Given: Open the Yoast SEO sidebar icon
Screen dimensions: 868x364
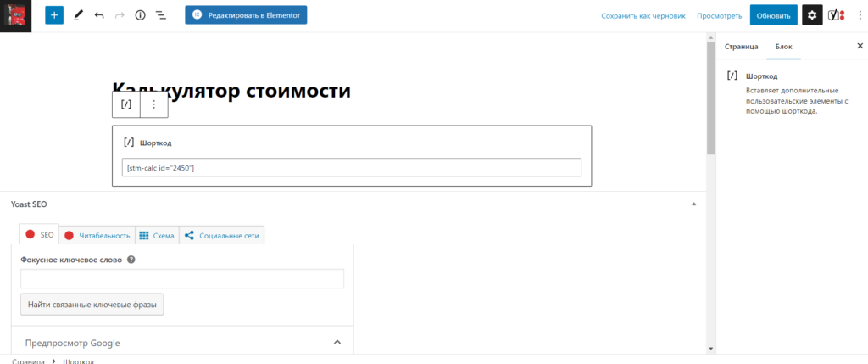Looking at the screenshot, I should click(836, 15).
